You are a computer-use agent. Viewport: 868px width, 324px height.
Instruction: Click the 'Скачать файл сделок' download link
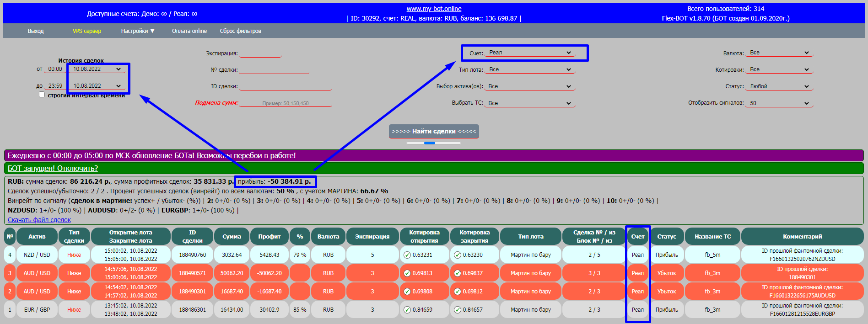click(x=39, y=220)
